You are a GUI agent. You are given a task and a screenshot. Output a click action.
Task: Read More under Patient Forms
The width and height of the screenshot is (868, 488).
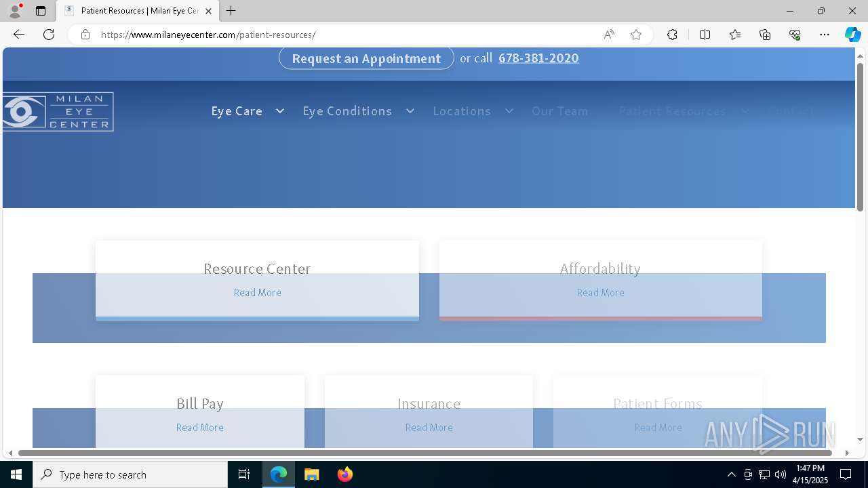pos(658,427)
